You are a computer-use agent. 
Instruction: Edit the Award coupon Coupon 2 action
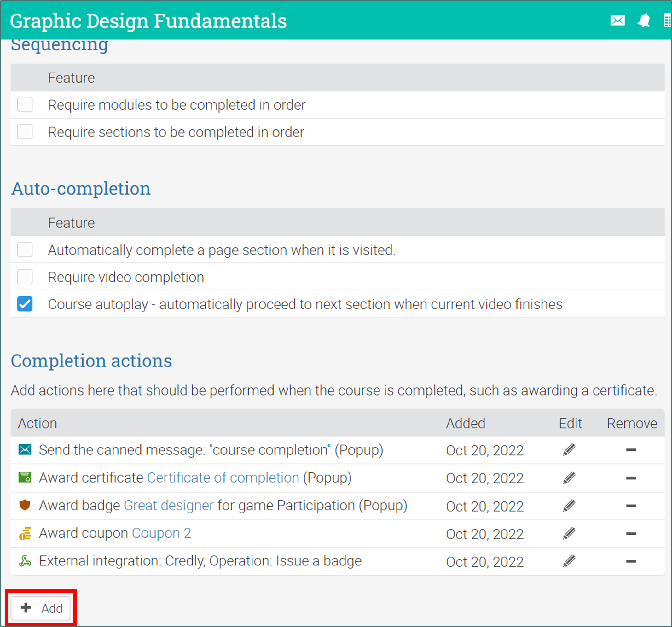tap(569, 534)
